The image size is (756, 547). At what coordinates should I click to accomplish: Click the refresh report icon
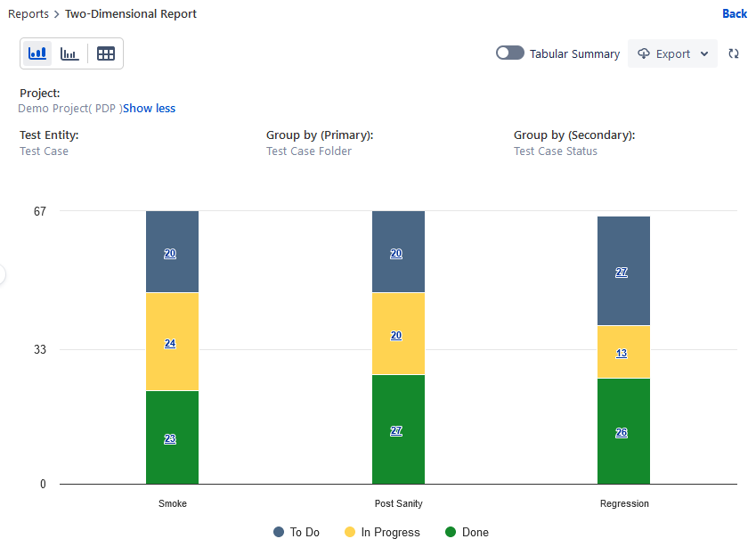[734, 53]
